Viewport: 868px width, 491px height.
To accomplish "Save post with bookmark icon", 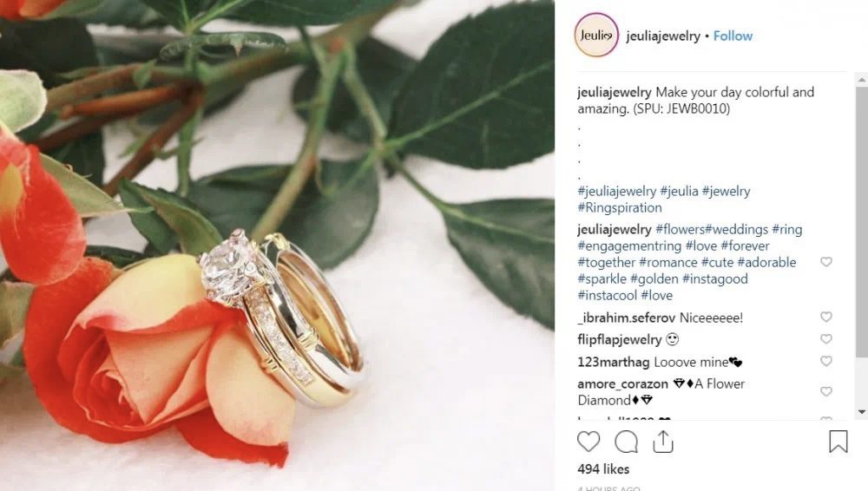I will 838,442.
